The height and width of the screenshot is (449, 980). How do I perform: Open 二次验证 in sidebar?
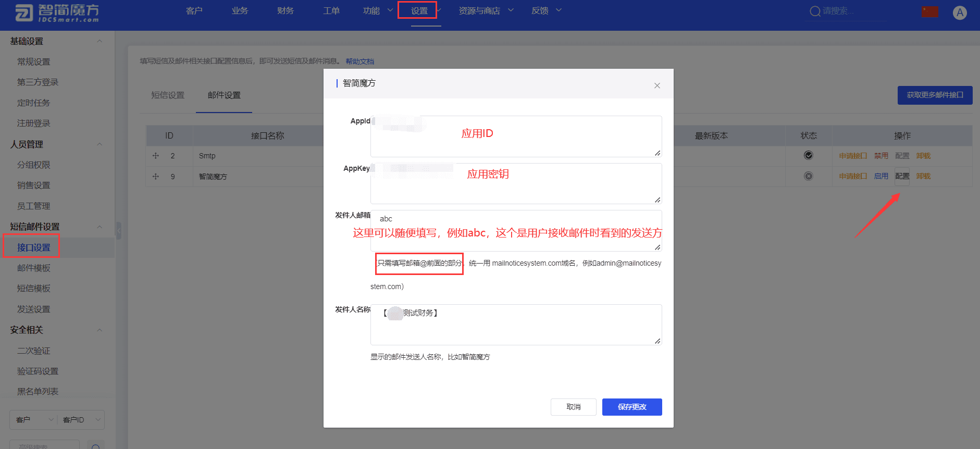pos(33,351)
